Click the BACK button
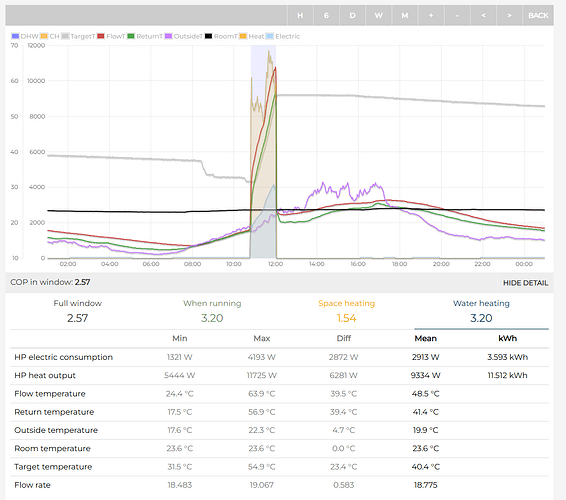566x500 pixels. 538,15
